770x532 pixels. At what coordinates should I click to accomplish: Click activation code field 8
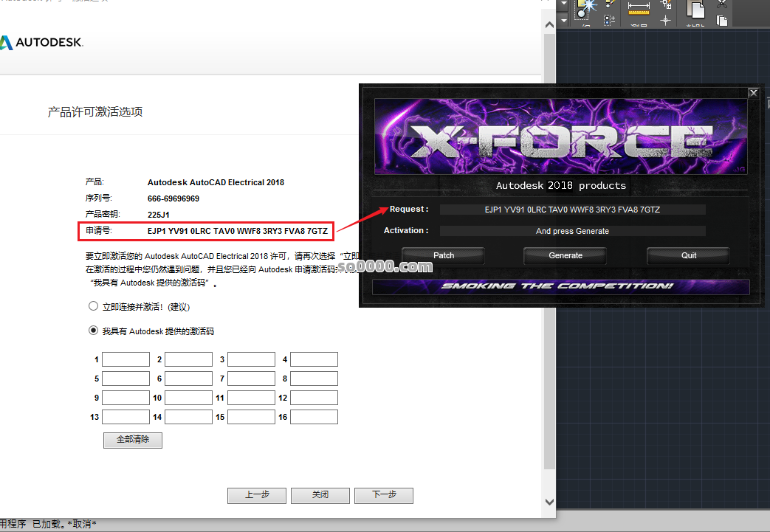pyautogui.click(x=314, y=379)
